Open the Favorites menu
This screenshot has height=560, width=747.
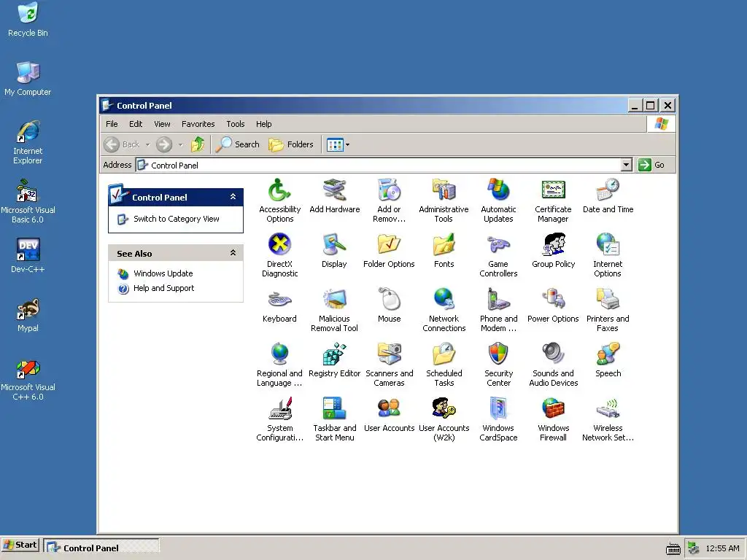click(198, 124)
